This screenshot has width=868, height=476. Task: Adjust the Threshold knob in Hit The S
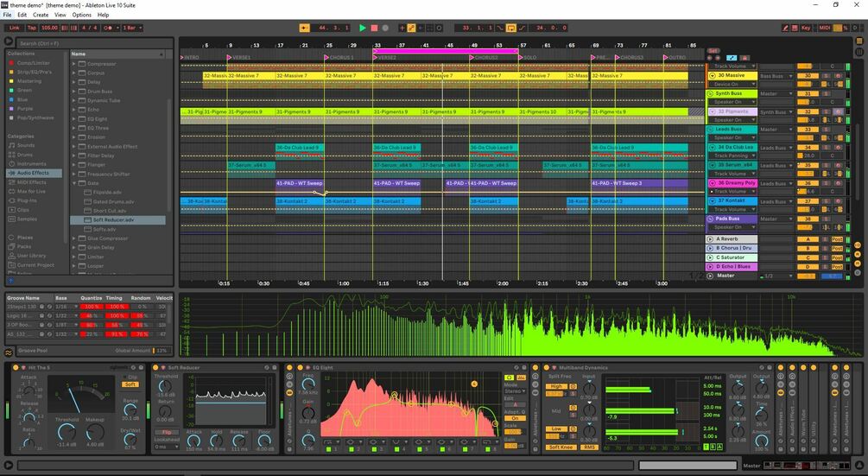tap(67, 432)
